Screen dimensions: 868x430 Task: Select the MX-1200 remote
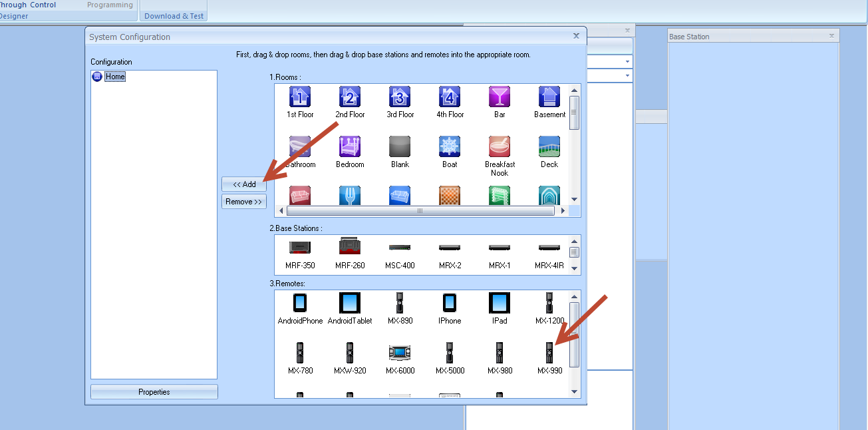pyautogui.click(x=549, y=303)
